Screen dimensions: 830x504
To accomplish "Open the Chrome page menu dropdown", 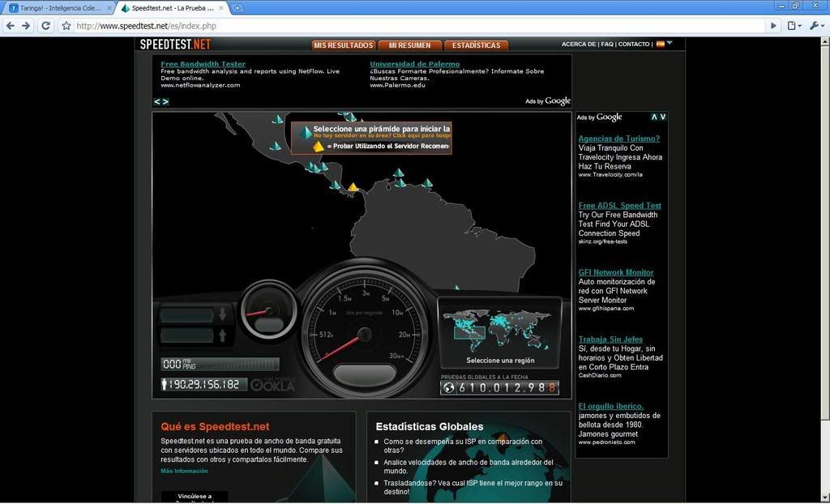I will click(x=794, y=25).
